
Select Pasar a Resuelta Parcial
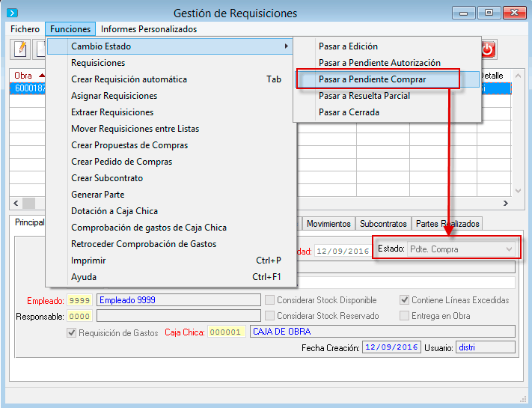(387, 96)
